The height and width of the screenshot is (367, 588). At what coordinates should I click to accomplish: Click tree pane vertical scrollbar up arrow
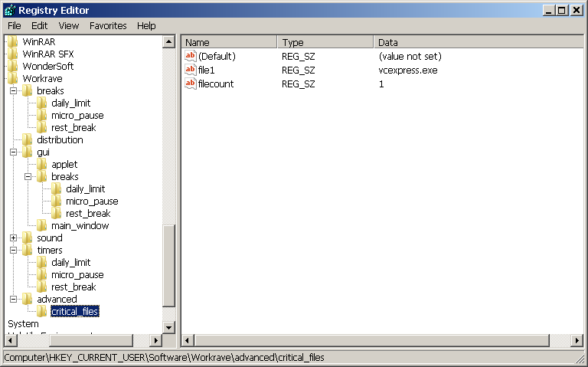[168, 41]
